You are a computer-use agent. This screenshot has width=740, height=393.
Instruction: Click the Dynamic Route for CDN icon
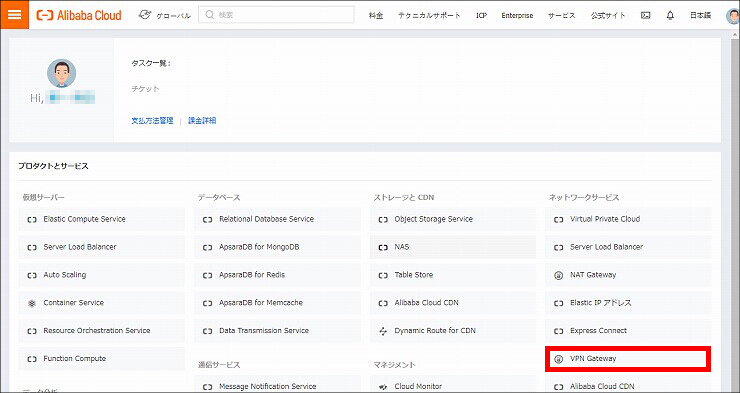383,331
